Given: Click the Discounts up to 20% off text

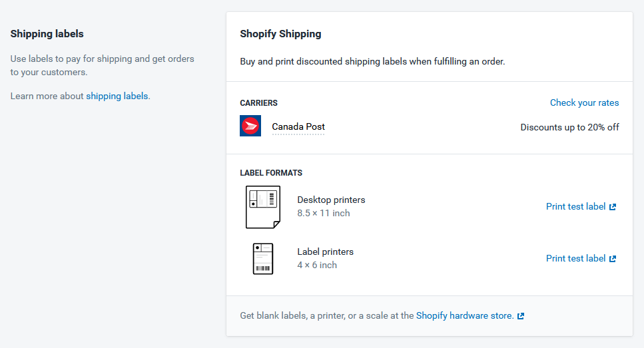Looking at the screenshot, I should (x=569, y=127).
